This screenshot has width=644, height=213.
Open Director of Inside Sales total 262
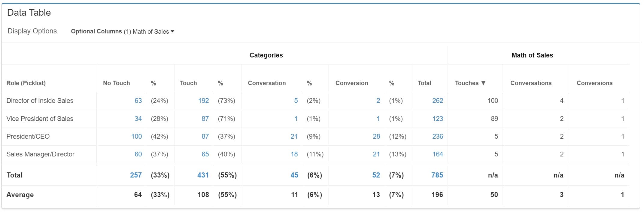coord(438,101)
